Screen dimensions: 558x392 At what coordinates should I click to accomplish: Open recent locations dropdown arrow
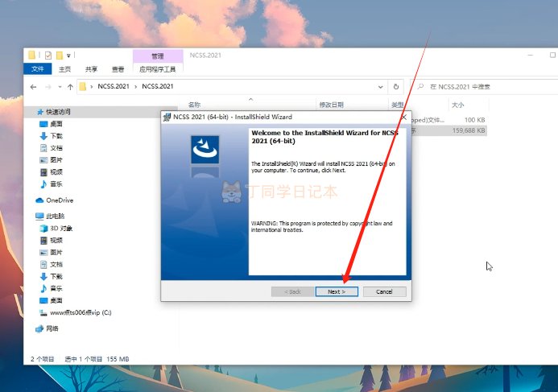pos(60,87)
